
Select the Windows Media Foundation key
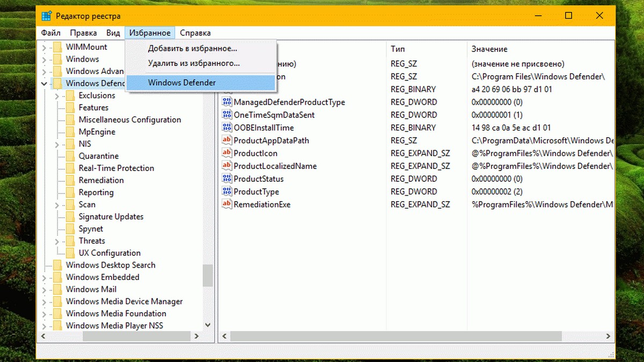coord(116,314)
